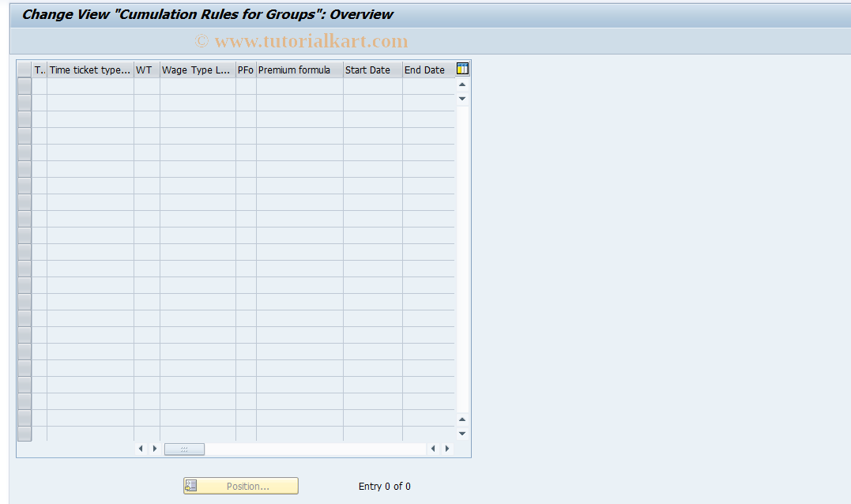Select the Premium formula column header
The width and height of the screenshot is (851, 504).
tap(299, 70)
